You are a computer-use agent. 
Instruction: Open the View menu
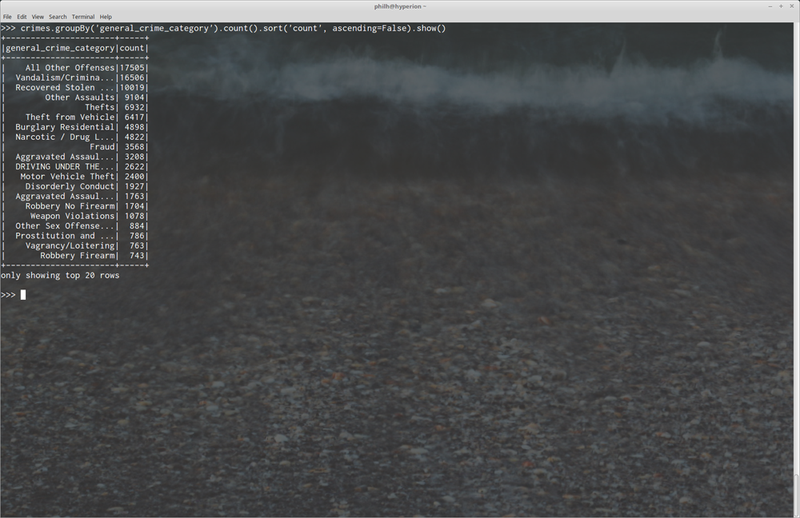pos(38,17)
